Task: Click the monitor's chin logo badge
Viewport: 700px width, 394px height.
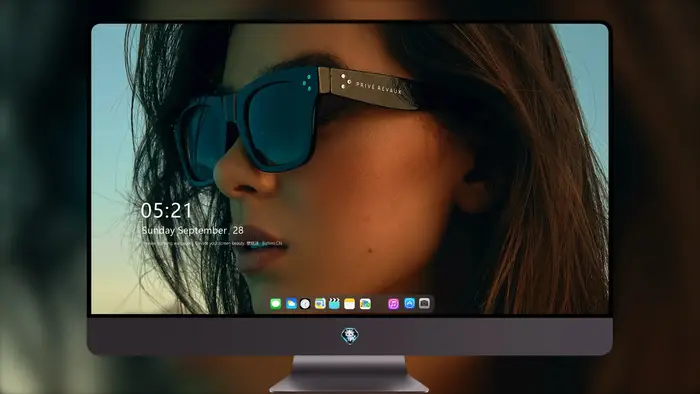Action: 350,336
